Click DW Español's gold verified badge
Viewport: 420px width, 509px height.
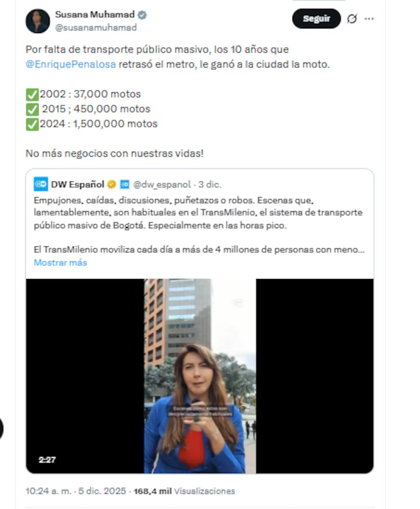(x=111, y=184)
